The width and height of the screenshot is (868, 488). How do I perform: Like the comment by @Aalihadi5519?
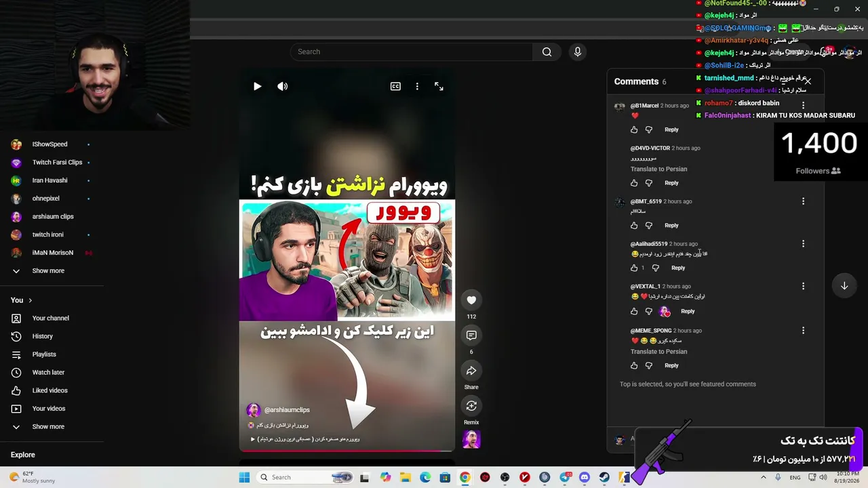click(x=634, y=268)
